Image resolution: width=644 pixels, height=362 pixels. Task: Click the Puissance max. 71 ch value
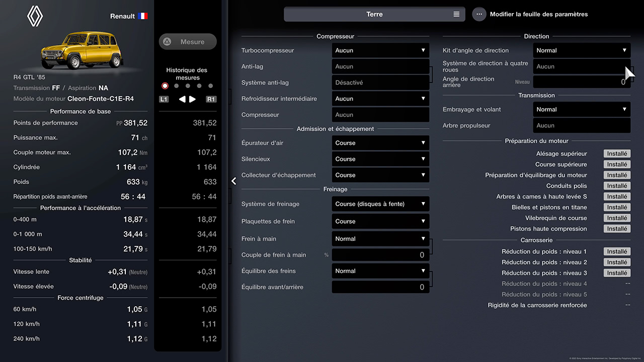(x=139, y=138)
